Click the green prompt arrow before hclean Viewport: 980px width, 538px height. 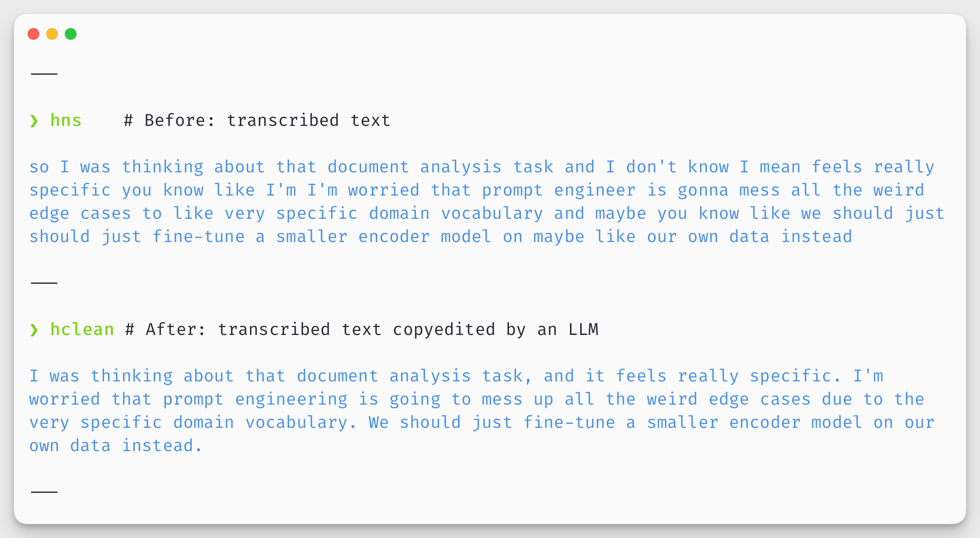[x=34, y=329]
